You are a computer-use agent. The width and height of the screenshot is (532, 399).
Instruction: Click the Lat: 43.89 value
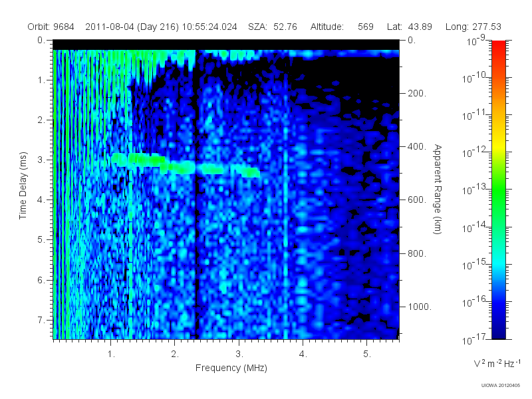[410, 27]
